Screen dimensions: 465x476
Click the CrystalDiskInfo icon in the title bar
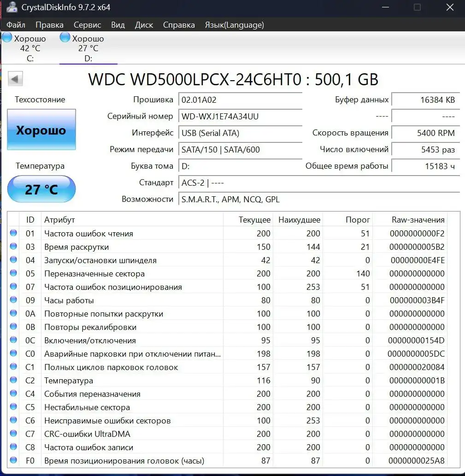tap(11, 7)
